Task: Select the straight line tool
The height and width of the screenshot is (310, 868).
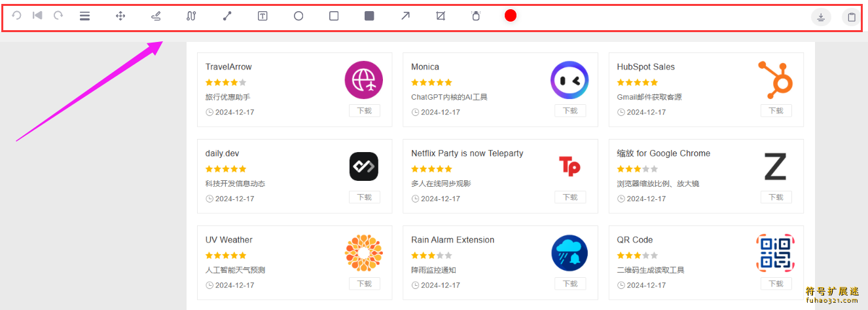Action: click(227, 16)
